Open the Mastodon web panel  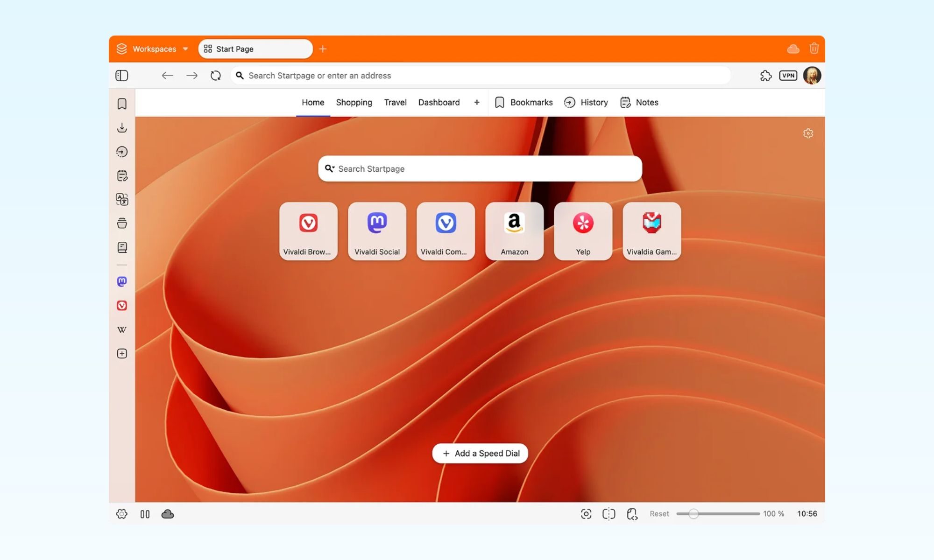(122, 281)
